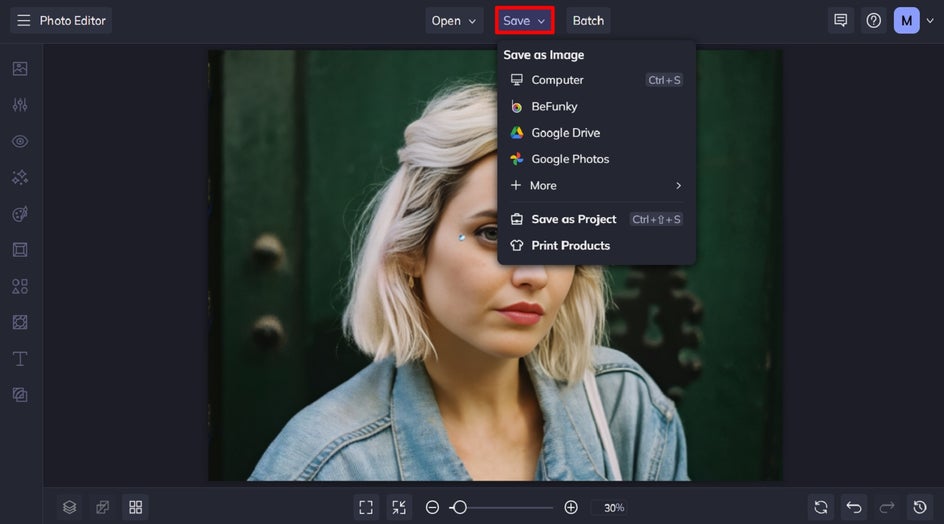Click the reset loop arrows icon
The image size is (944, 524).
[x=821, y=507]
